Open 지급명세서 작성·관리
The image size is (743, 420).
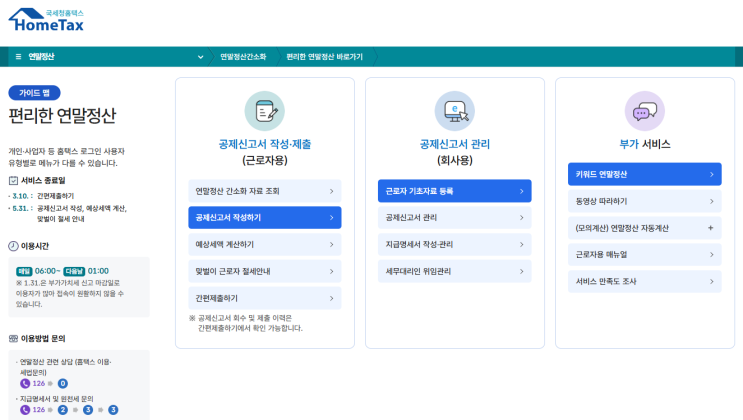[455, 245]
